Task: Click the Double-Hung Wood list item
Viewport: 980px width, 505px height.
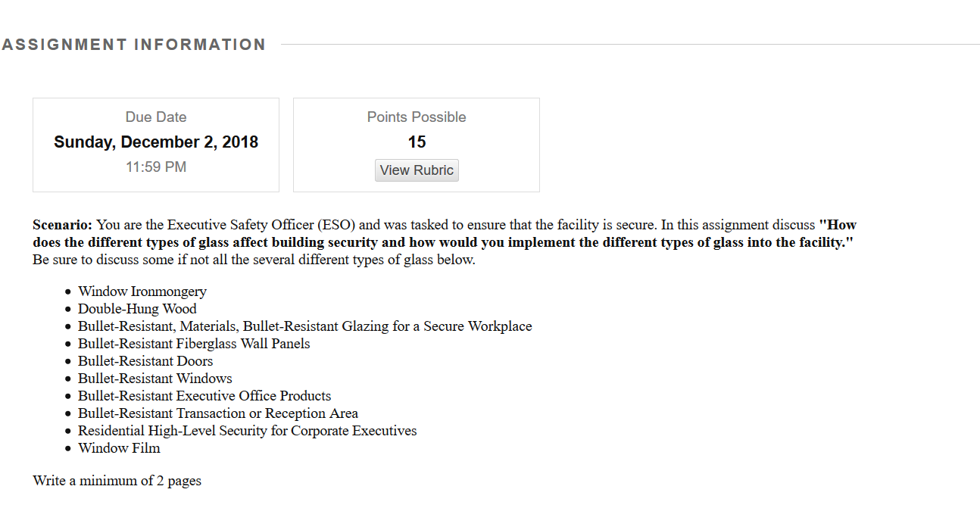Action: pyautogui.click(x=137, y=309)
